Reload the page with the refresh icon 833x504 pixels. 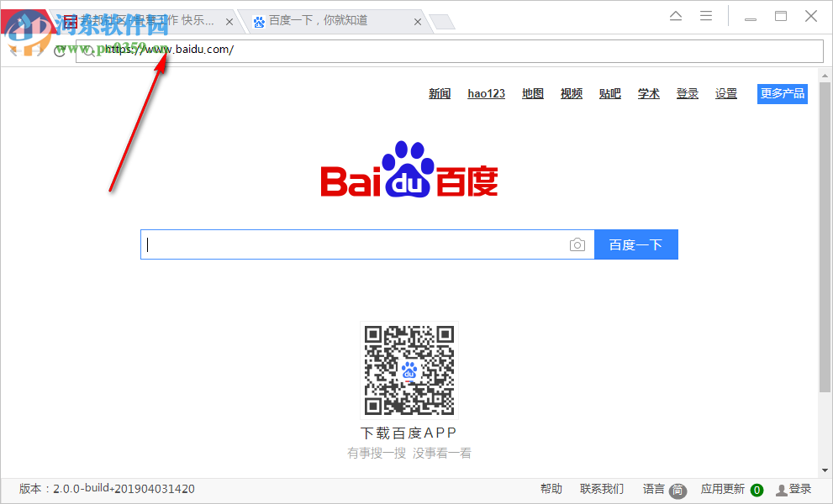(60, 50)
